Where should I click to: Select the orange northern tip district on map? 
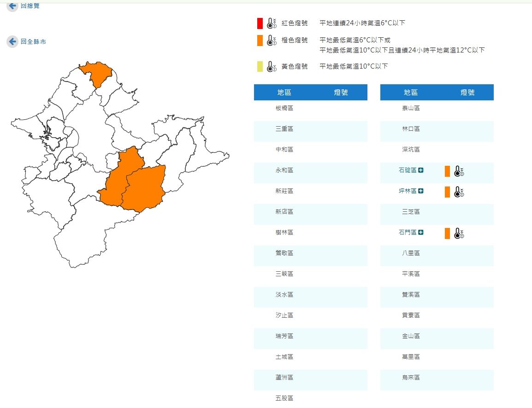coord(97,74)
